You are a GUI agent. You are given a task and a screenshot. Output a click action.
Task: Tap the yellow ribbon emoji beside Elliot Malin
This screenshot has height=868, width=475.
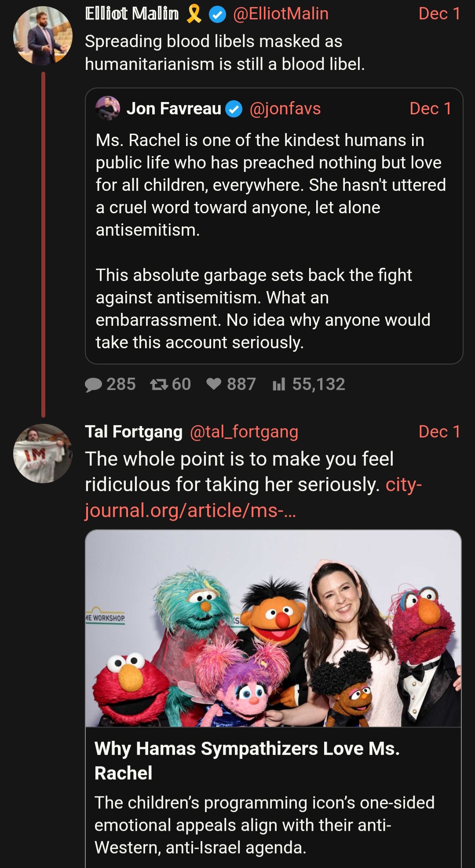point(194,14)
